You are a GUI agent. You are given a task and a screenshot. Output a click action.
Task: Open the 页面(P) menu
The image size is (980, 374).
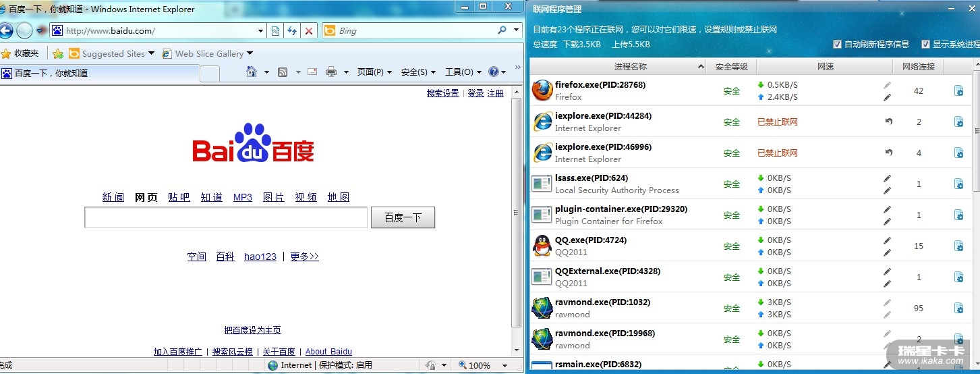tap(374, 72)
